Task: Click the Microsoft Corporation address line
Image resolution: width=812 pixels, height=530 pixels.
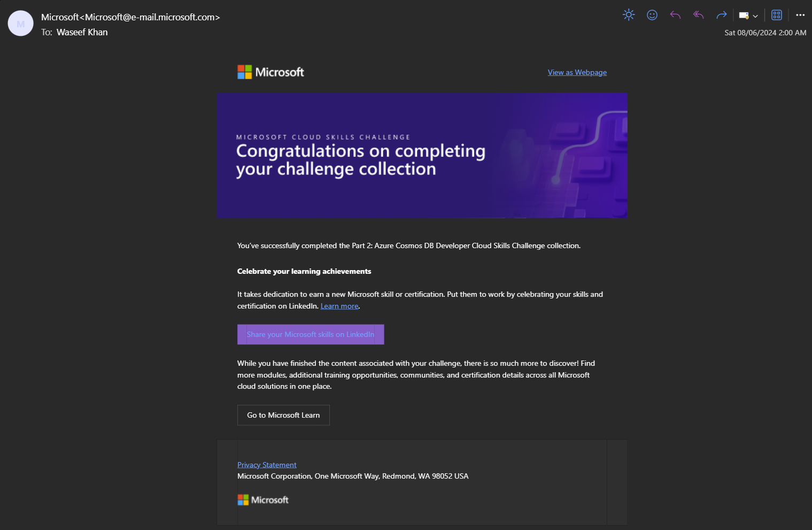Action: point(353,476)
